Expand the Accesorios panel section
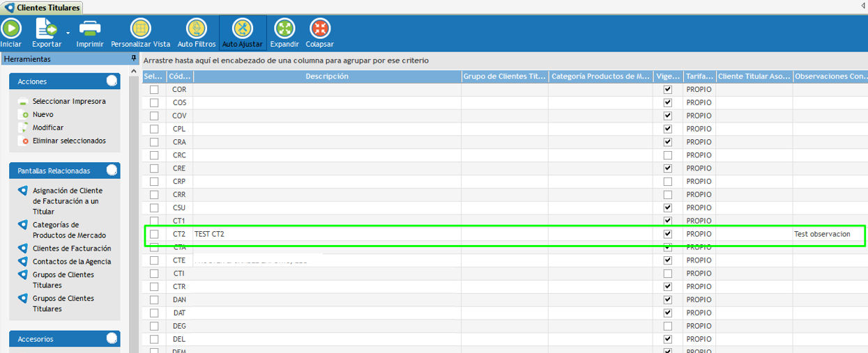This screenshot has width=868, height=353. tap(112, 339)
